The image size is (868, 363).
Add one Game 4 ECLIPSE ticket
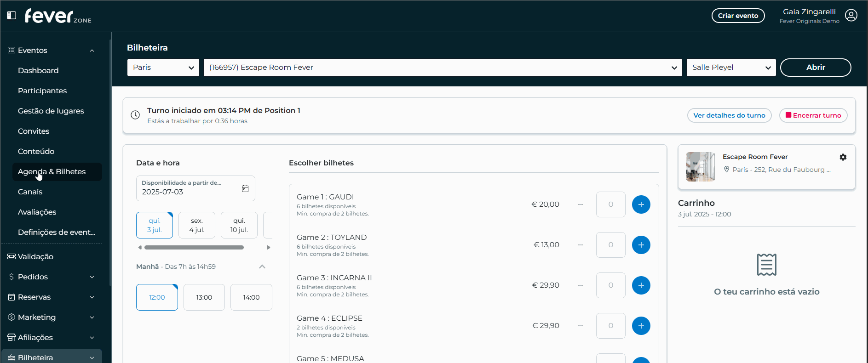pyautogui.click(x=641, y=326)
